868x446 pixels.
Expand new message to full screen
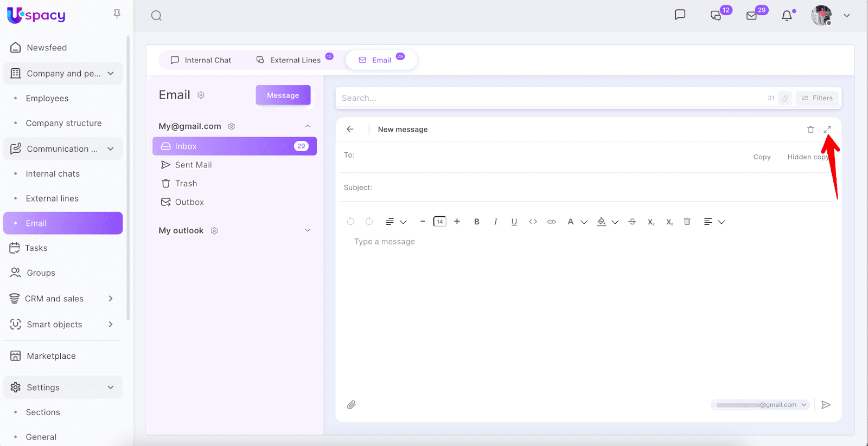pyautogui.click(x=827, y=130)
